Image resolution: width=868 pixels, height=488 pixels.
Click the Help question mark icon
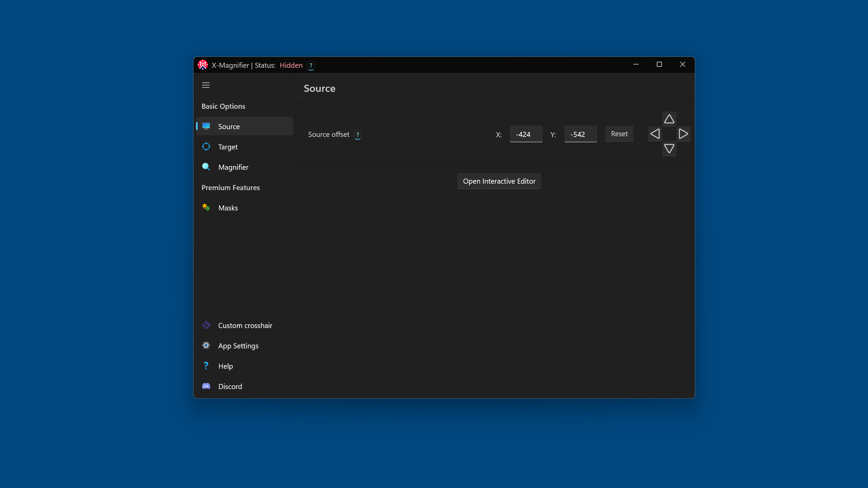[x=206, y=366]
